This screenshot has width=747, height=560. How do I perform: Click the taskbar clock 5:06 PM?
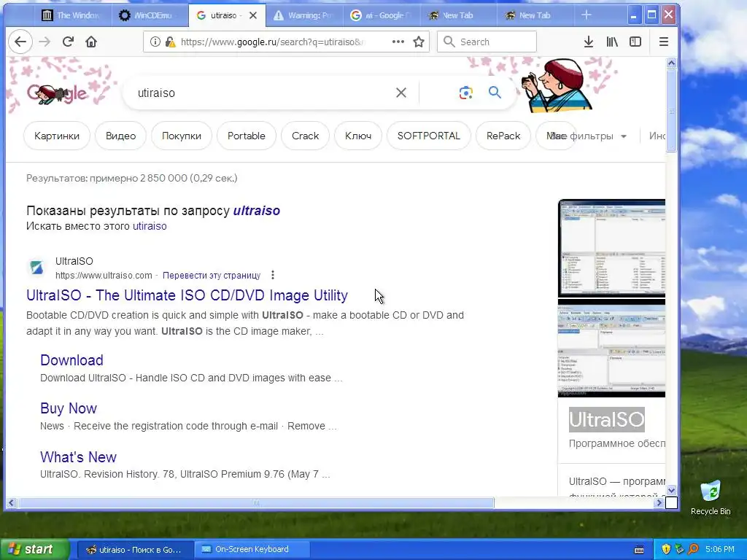click(719, 550)
